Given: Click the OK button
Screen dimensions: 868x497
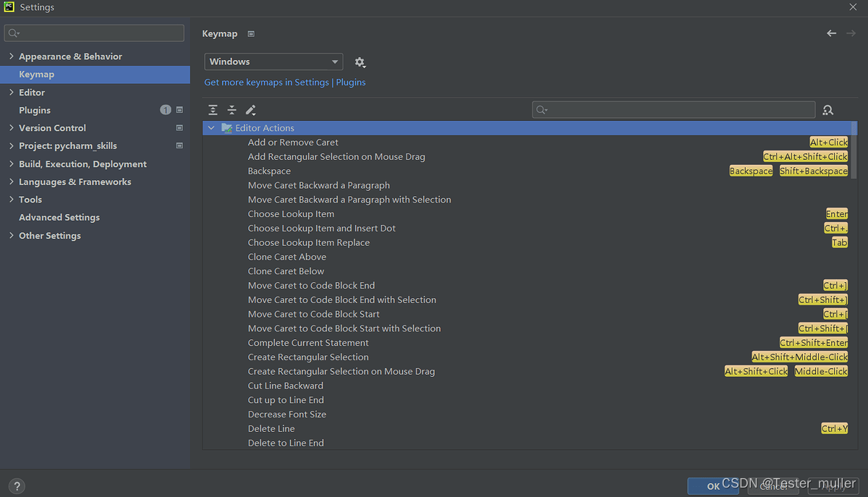Looking at the screenshot, I should [713, 486].
